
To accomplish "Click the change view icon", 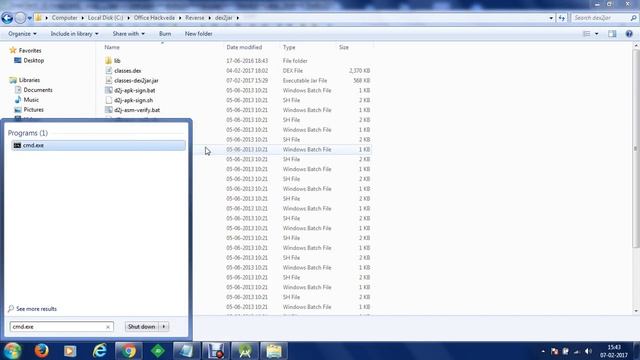I will tap(587, 34).
